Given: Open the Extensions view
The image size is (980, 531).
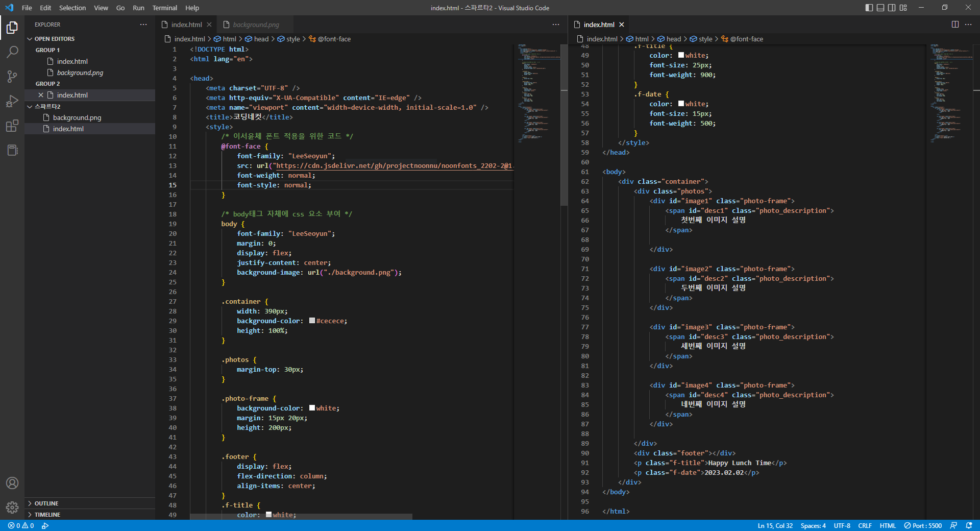Looking at the screenshot, I should (x=12, y=126).
